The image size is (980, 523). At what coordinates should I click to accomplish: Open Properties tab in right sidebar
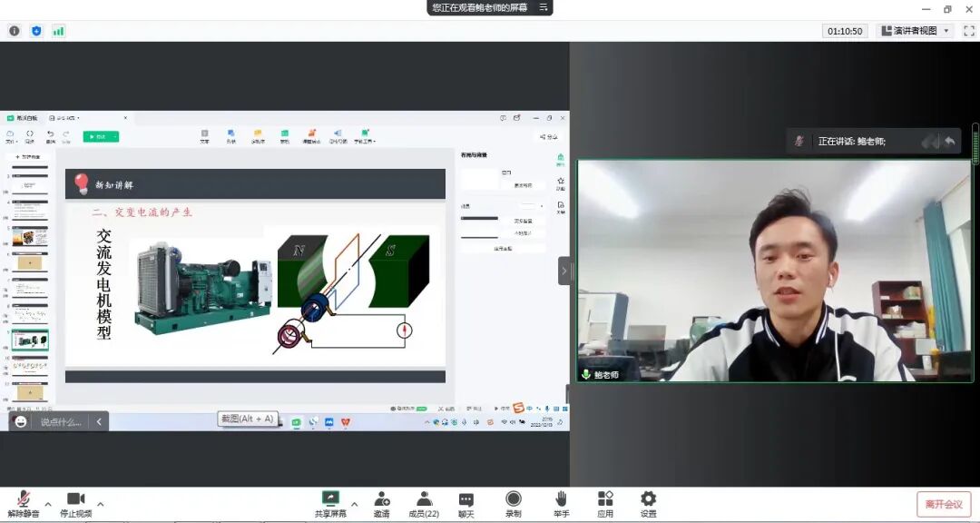coord(561,160)
